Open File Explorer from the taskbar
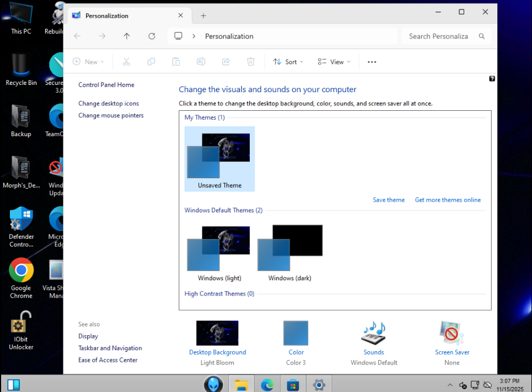This screenshot has height=392, width=532. [241, 384]
